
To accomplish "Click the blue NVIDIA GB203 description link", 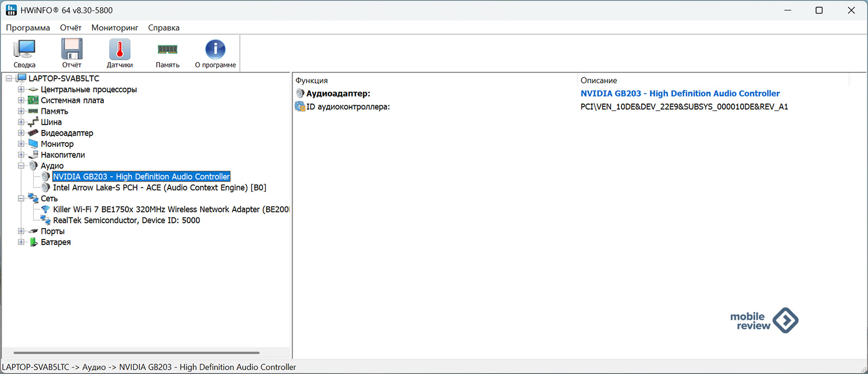I will (x=680, y=93).
